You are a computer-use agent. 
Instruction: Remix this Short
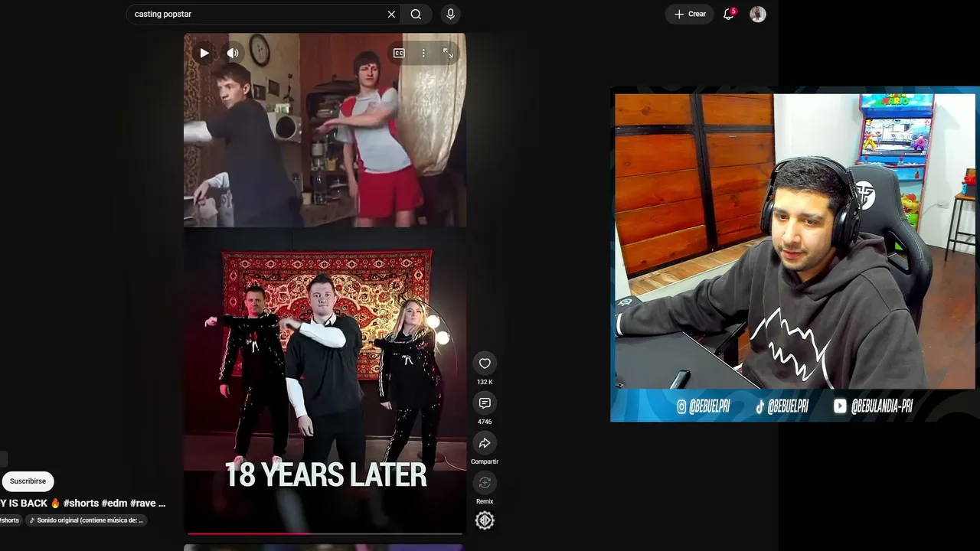click(x=485, y=483)
